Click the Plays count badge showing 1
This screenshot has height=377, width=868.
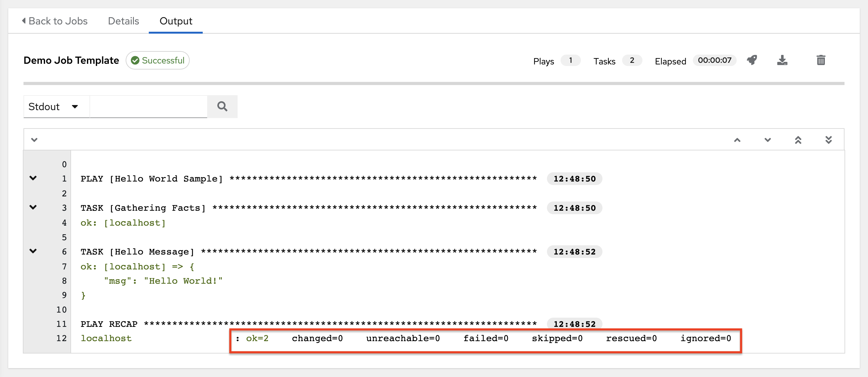(570, 60)
